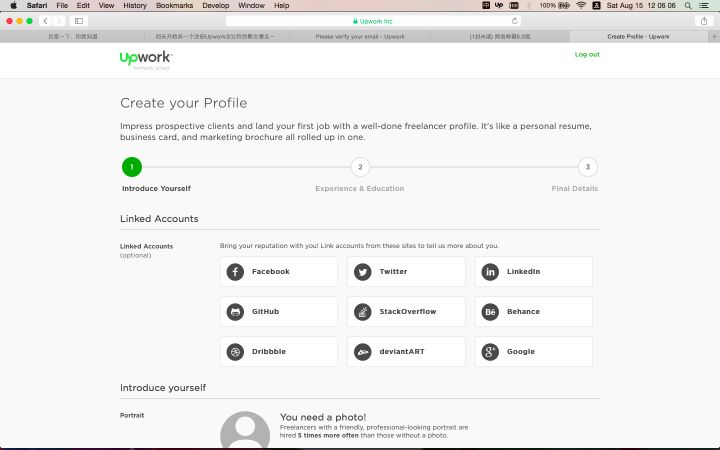Image resolution: width=720 pixels, height=450 pixels.
Task: Link your deviantART account
Action: [406, 352]
